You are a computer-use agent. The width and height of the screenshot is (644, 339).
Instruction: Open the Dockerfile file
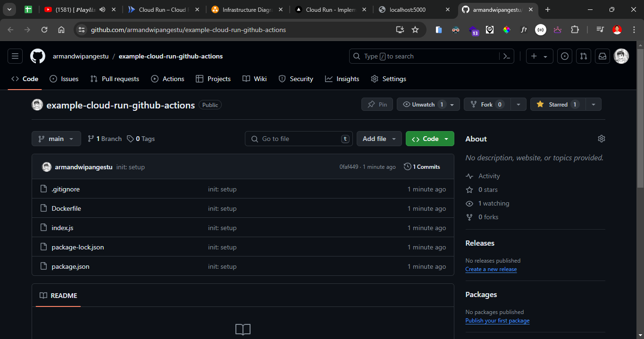pos(66,208)
